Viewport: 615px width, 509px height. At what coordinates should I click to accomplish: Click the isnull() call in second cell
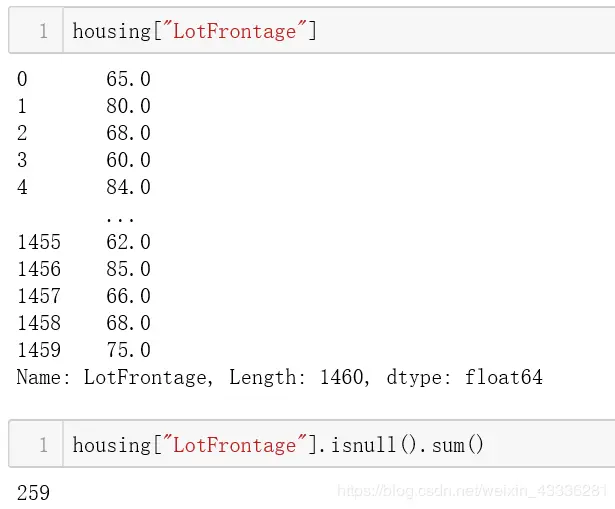[374, 445]
